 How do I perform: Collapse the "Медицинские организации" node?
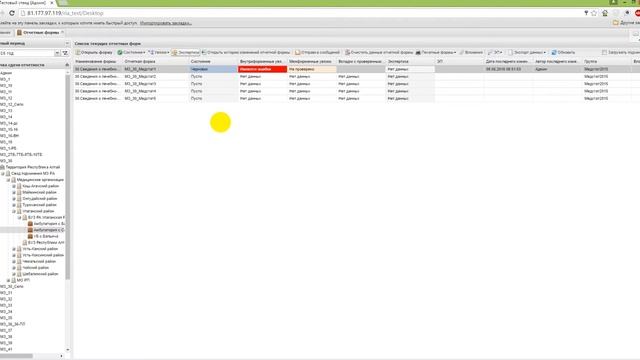pos(8,180)
